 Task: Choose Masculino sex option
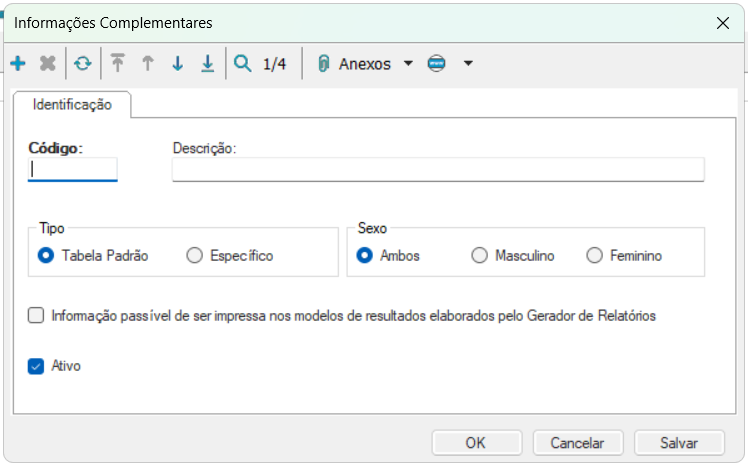pyautogui.click(x=479, y=255)
